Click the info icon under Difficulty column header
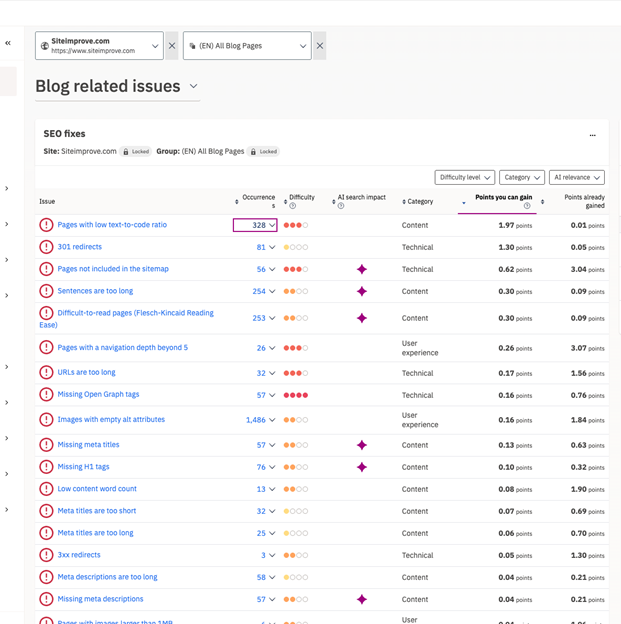The width and height of the screenshot is (621, 624). point(292,207)
